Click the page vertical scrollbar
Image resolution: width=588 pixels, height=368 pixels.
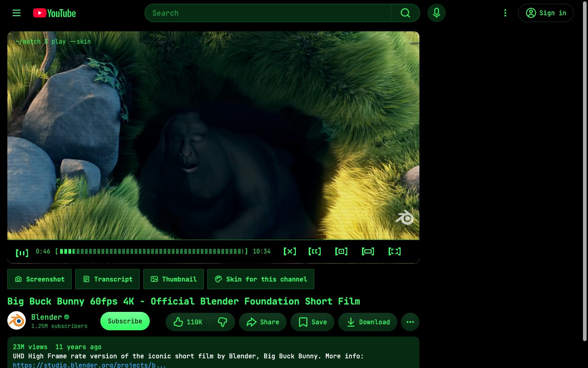[585, 170]
